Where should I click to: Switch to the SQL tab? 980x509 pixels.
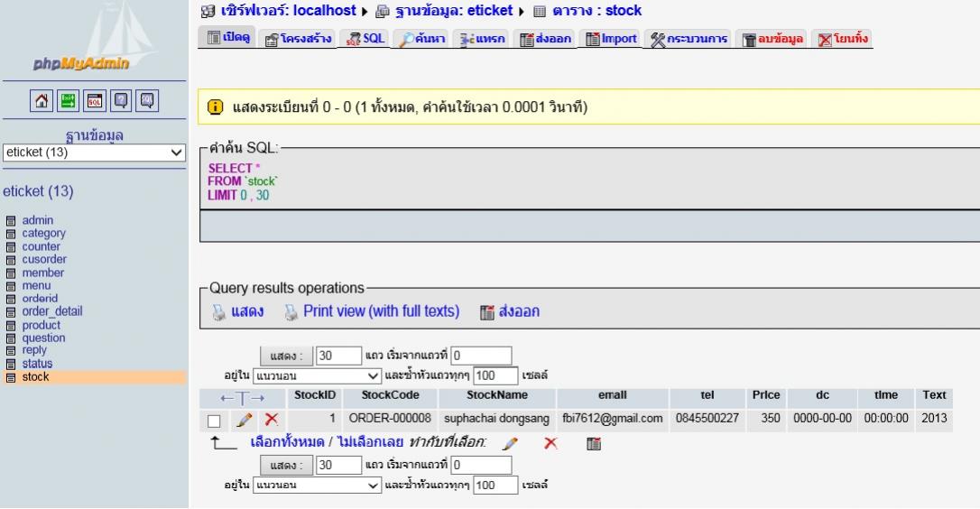point(365,39)
